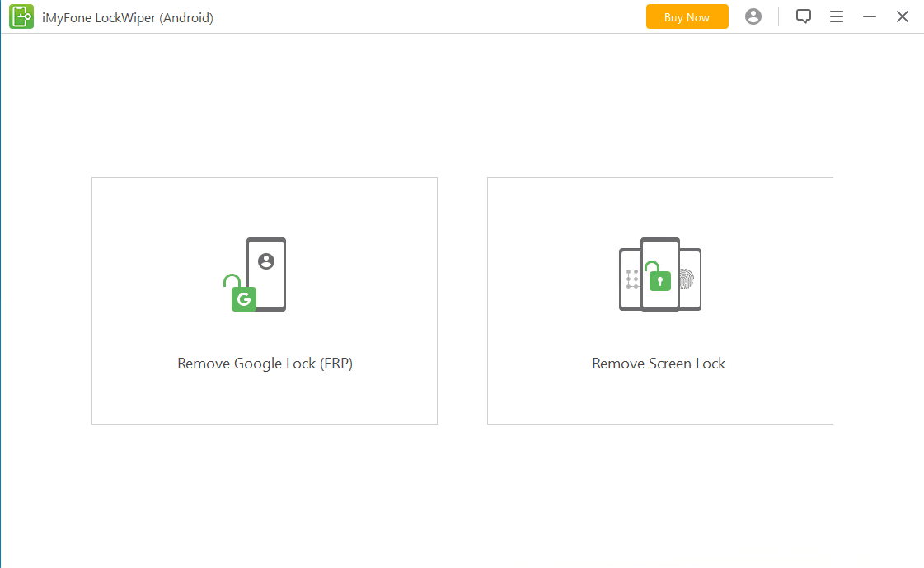Click the user avatar circle inside FRP phone
Image resolution: width=924 pixels, height=568 pixels.
266,261
